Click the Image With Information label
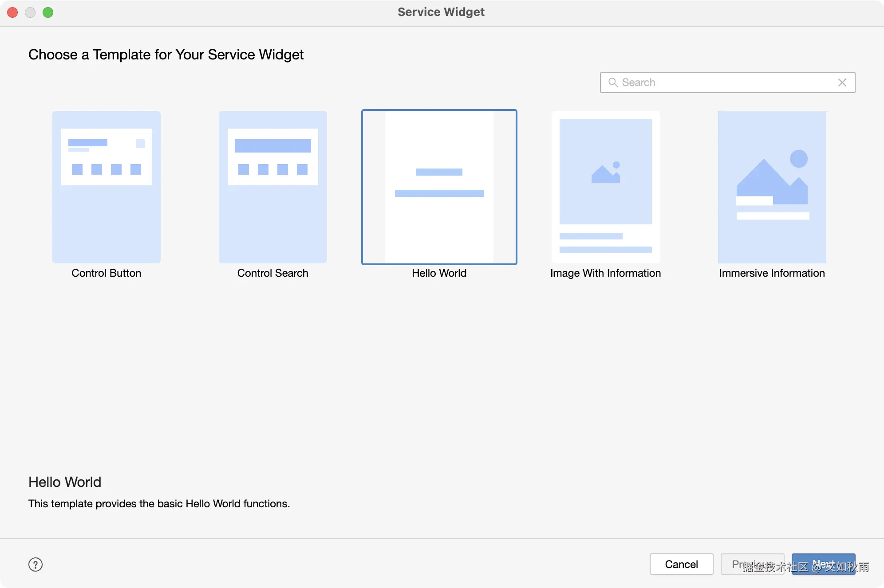The width and height of the screenshot is (884, 588). [x=605, y=273]
